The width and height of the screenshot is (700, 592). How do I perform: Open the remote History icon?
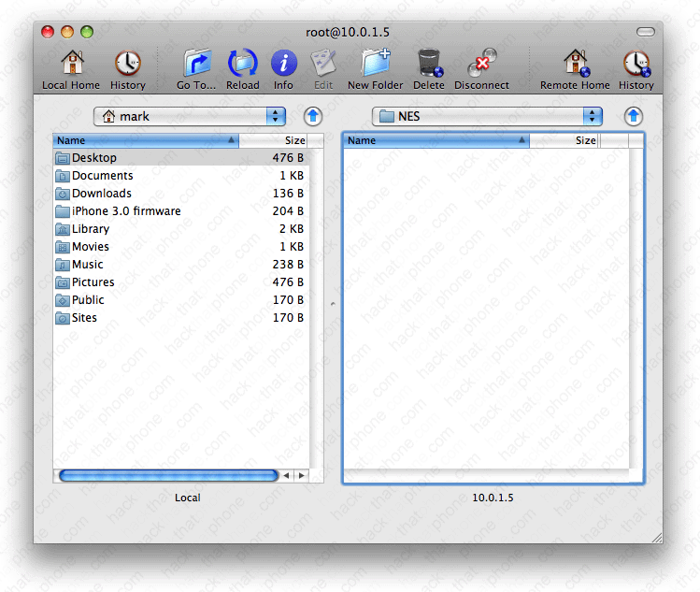[x=636, y=64]
